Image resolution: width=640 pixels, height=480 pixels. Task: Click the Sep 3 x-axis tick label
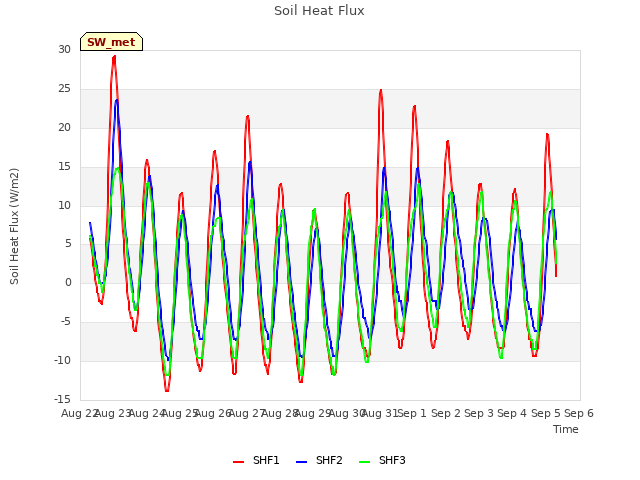pyautogui.click(x=479, y=413)
